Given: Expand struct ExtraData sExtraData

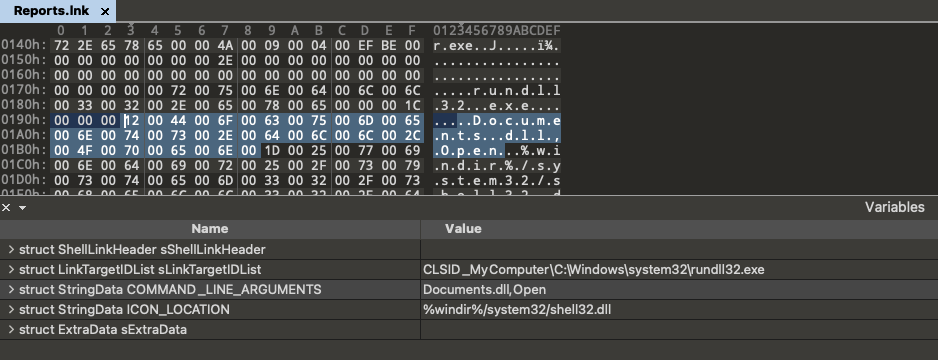Looking at the screenshot, I should click(11, 330).
